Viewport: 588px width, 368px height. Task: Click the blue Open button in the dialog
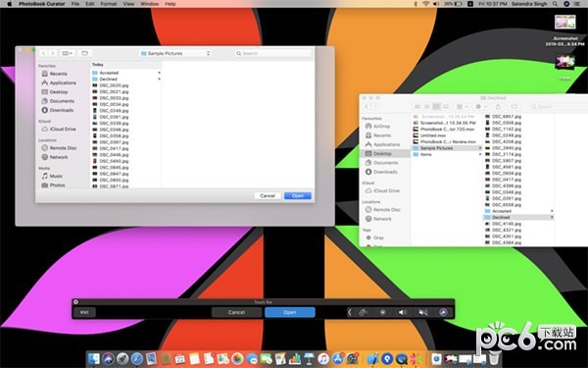[x=298, y=195]
